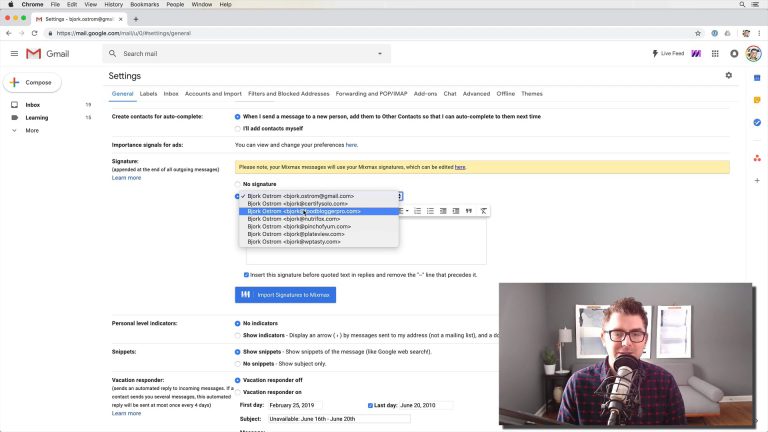
Task: Open the Asana add-on in the side panel
Action: 757,158
